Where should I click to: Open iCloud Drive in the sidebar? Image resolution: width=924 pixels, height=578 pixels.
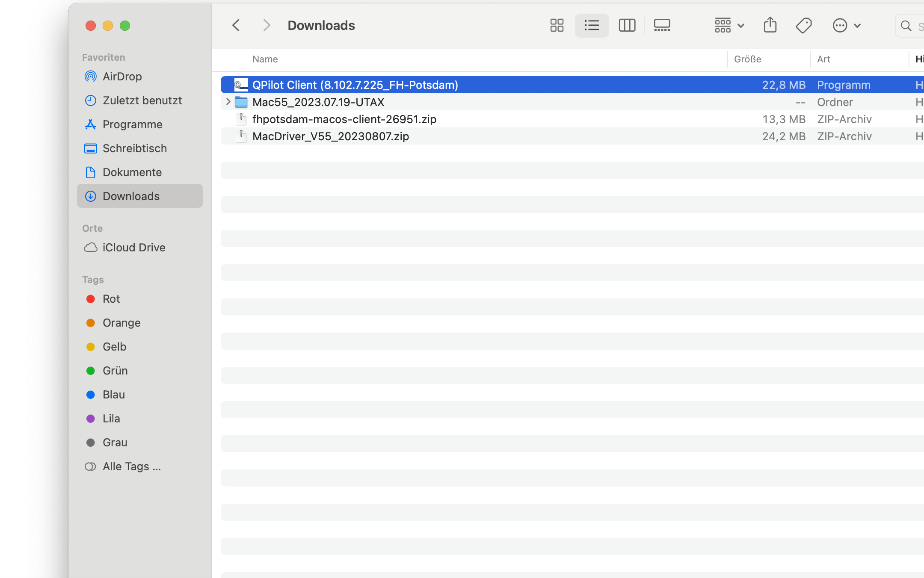coord(139,247)
